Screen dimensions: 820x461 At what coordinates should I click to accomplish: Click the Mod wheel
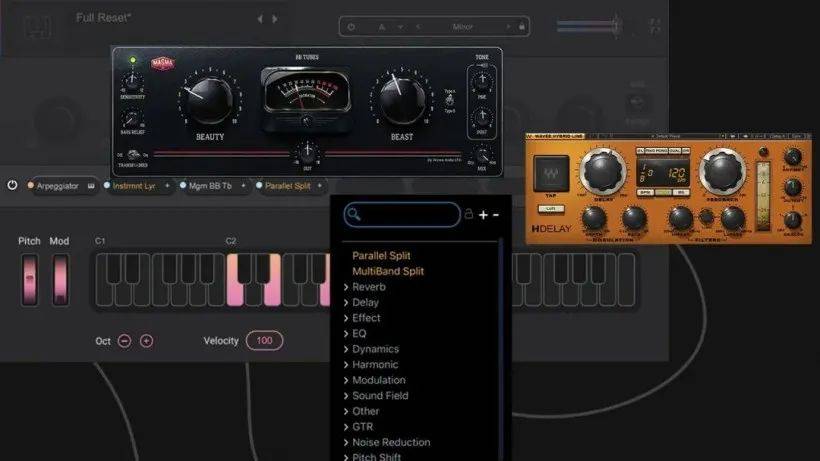(60, 280)
